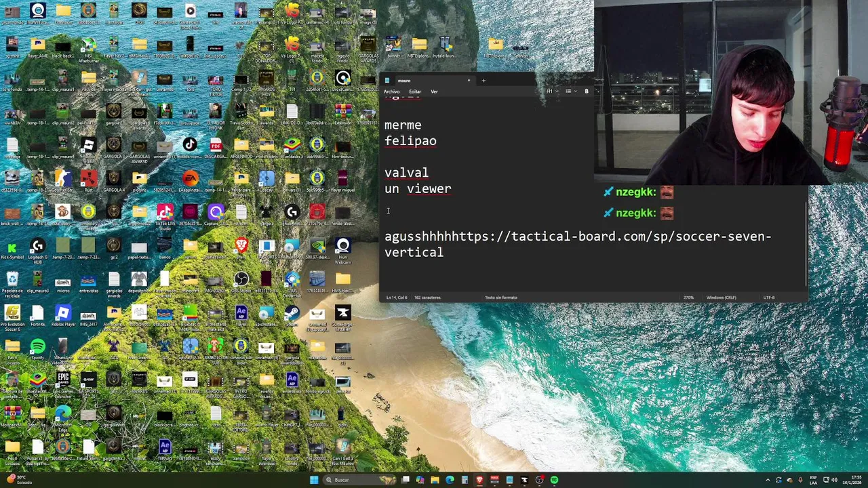Select the DESCARGA PDF file icon
Screen dimensions: 868x488
click(216, 147)
